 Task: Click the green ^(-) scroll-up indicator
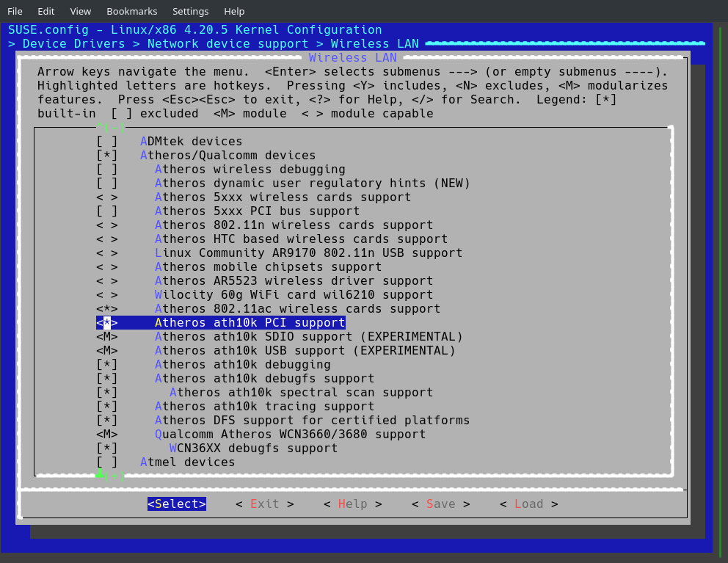(111, 127)
